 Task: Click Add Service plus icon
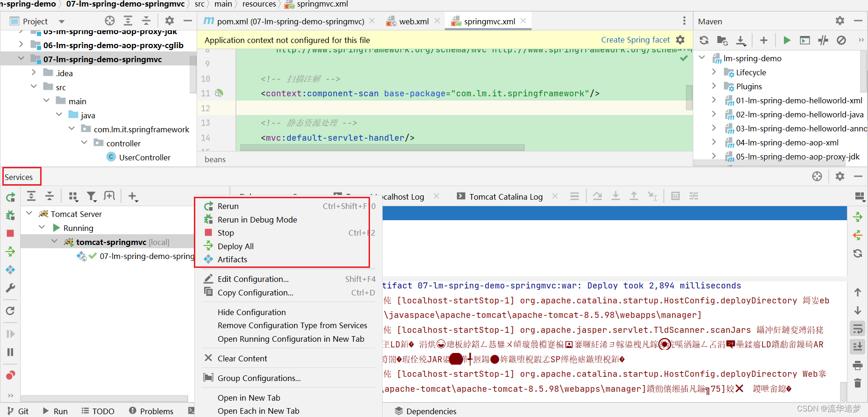(133, 196)
